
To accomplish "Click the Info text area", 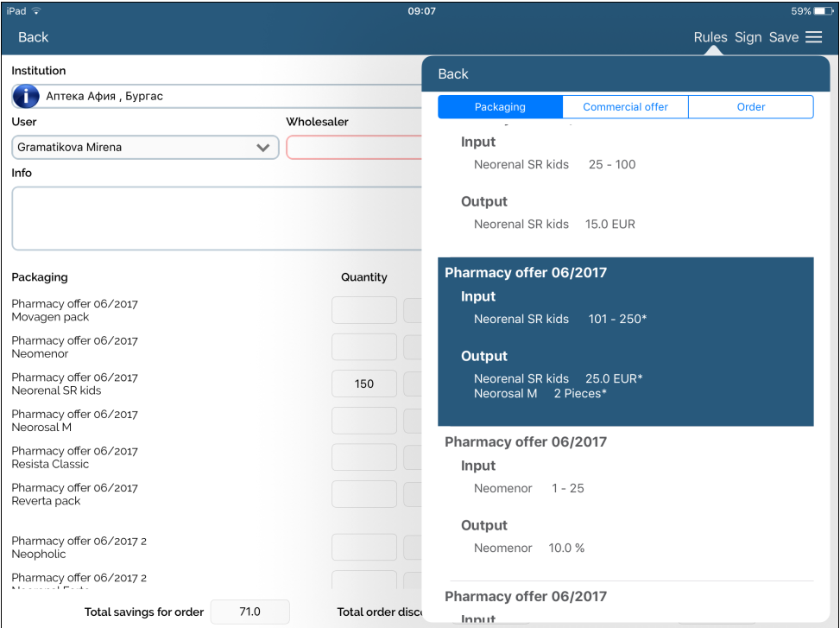I will coord(216,218).
